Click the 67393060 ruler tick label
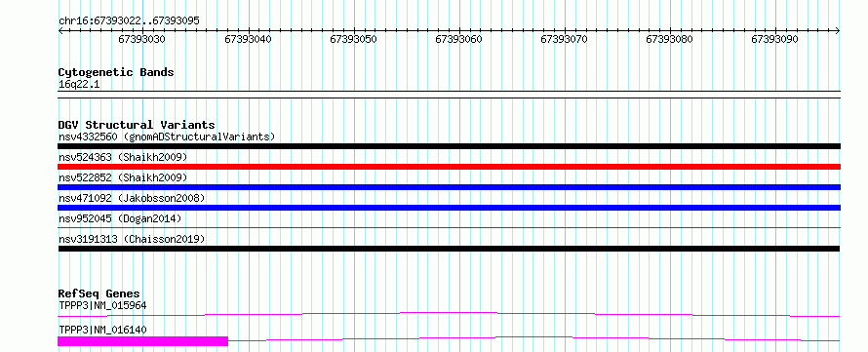This screenshot has height=352, width=868. 459,39
